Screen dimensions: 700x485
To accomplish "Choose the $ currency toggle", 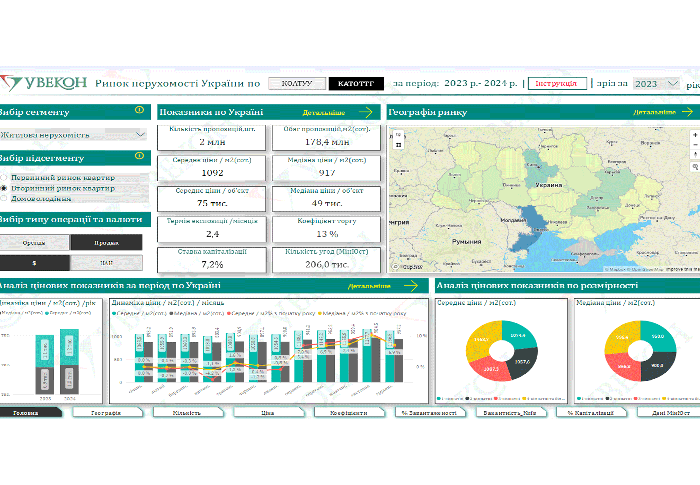I will [34, 263].
